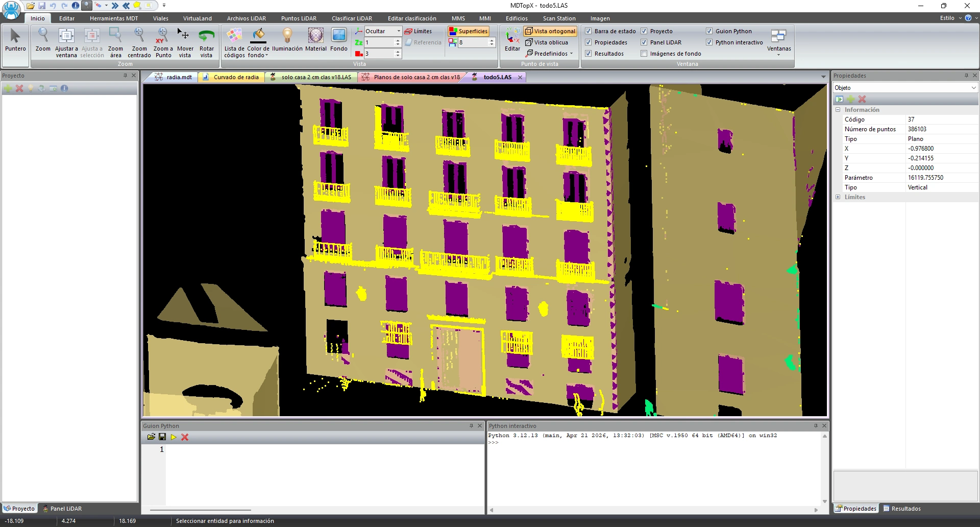Pick the Zoom a Punto tool

point(163,42)
